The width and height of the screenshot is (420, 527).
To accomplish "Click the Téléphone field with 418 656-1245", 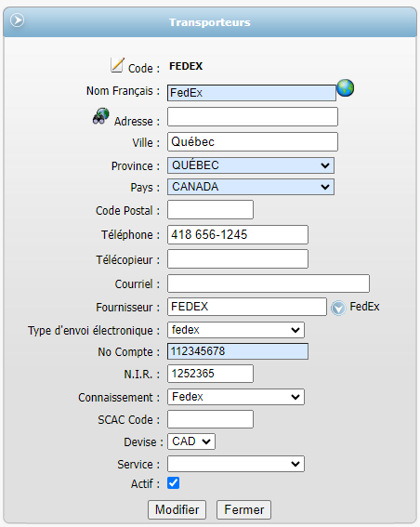I will [x=238, y=234].
